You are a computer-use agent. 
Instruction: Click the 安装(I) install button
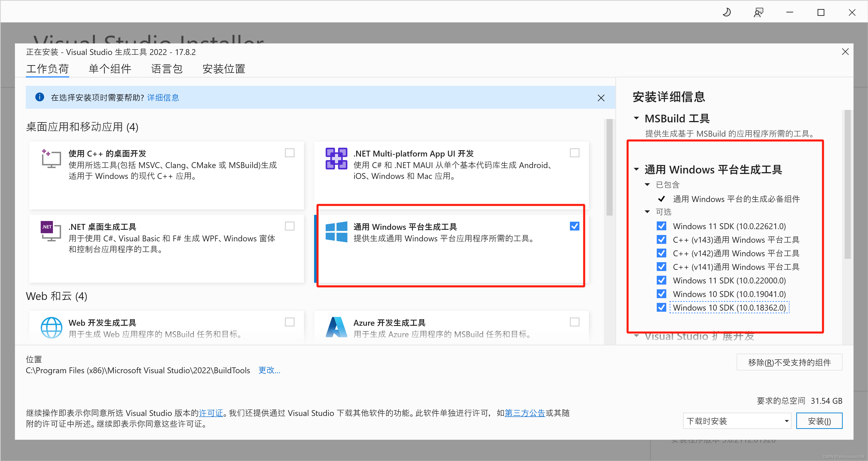[x=819, y=421]
